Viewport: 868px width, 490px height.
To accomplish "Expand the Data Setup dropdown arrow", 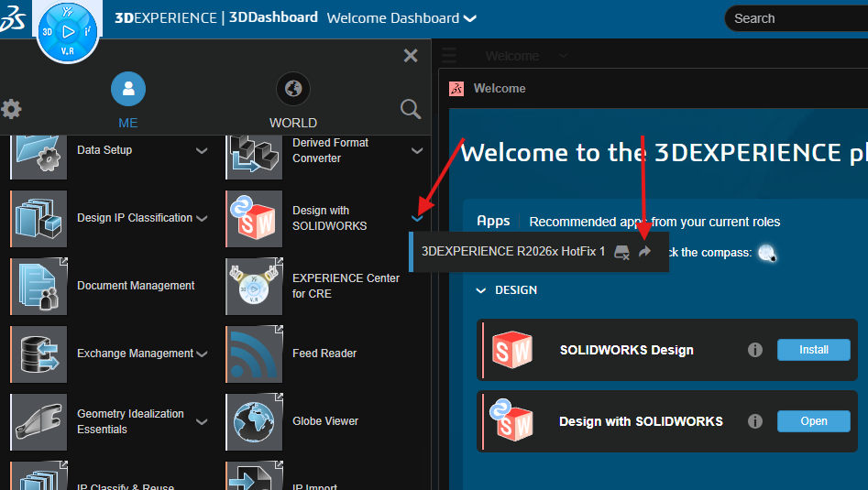I will [202, 151].
